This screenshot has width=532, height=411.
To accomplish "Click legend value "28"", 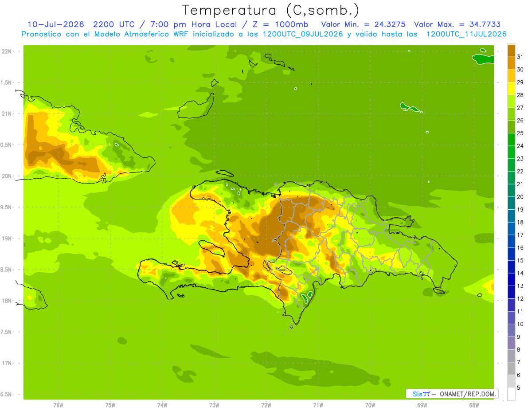I will 520,95.
